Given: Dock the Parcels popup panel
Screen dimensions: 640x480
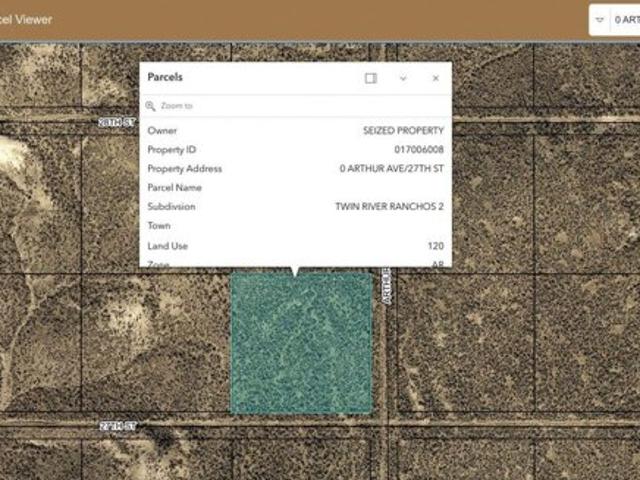Looking at the screenshot, I should (x=371, y=78).
